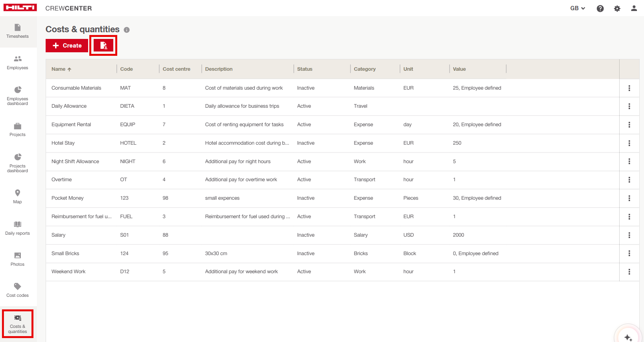
Task: Open row menu for Consumable Materials
Action: pyautogui.click(x=629, y=88)
